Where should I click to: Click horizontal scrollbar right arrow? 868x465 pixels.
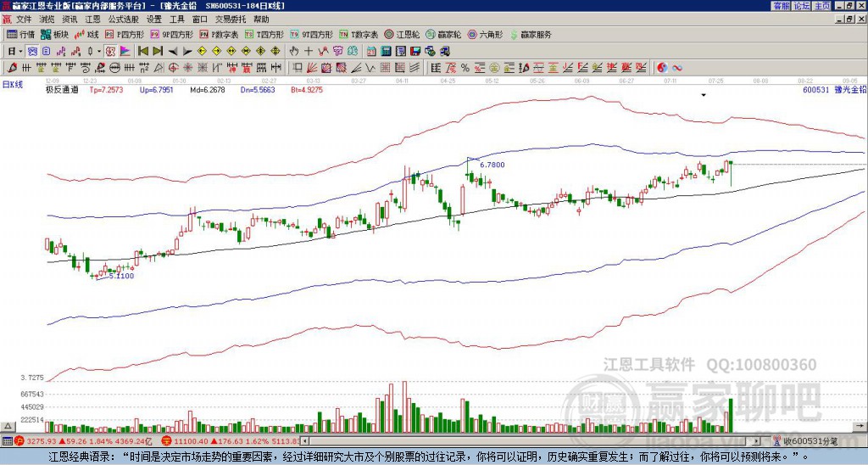(757, 441)
